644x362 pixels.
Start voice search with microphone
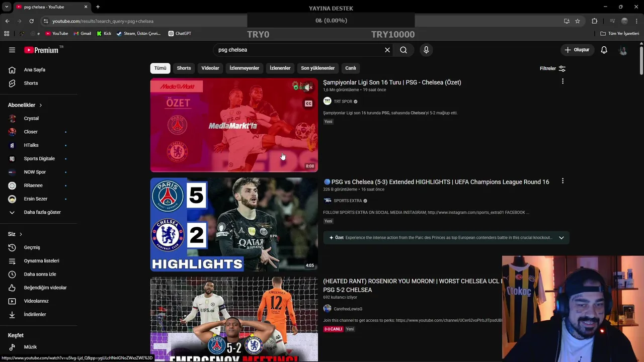pos(426,50)
